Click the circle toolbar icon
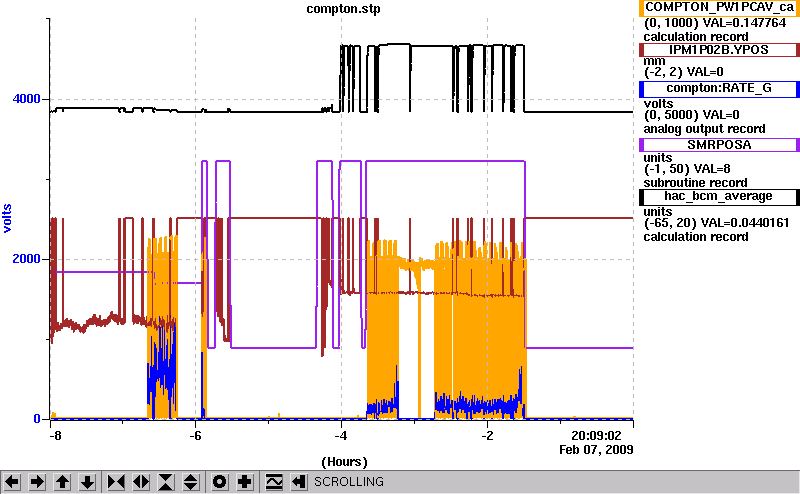800x494 pixels. point(219,482)
